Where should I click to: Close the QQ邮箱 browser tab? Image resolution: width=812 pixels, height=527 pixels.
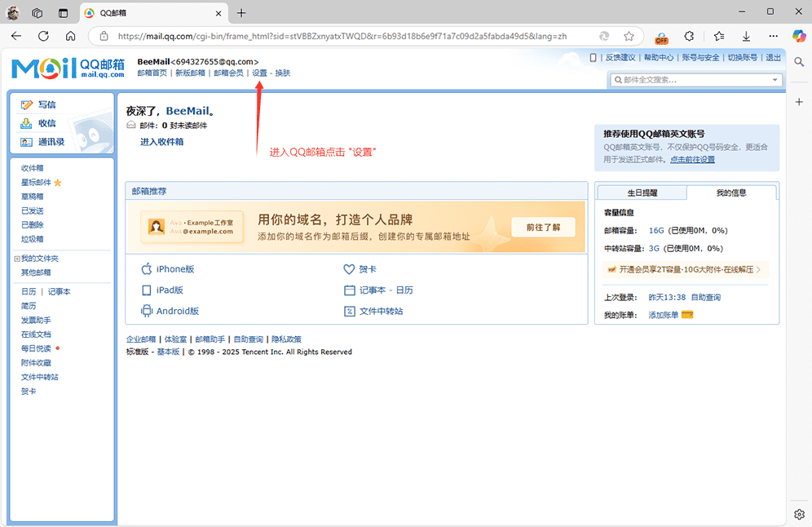tap(218, 14)
